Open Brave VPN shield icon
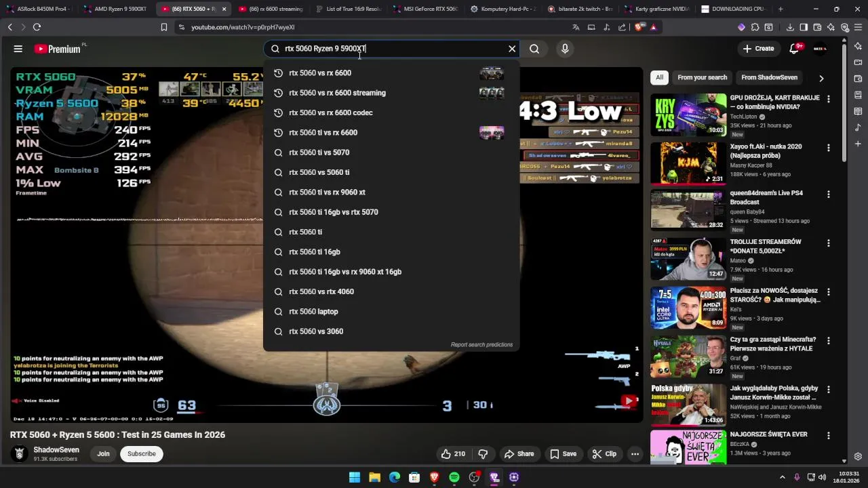This screenshot has height=488, width=868. (845, 27)
